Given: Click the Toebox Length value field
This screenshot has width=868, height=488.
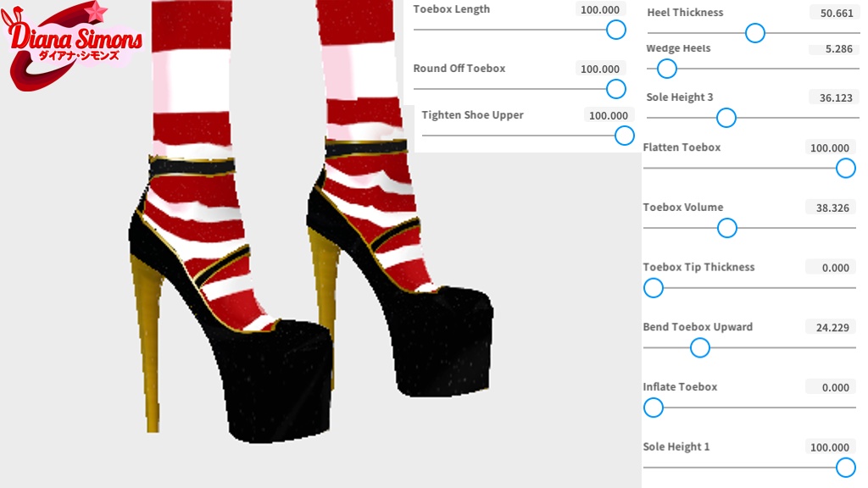Looking at the screenshot, I should [x=600, y=9].
